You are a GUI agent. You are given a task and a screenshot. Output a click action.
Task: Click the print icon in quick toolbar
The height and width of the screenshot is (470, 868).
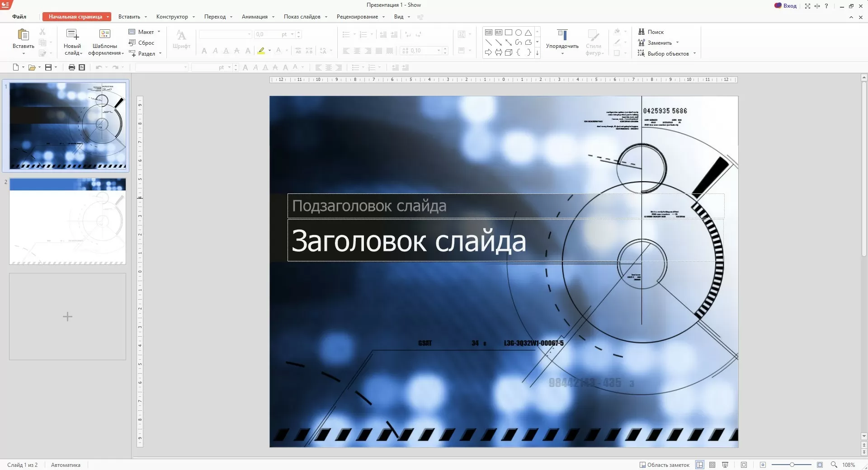pos(71,67)
